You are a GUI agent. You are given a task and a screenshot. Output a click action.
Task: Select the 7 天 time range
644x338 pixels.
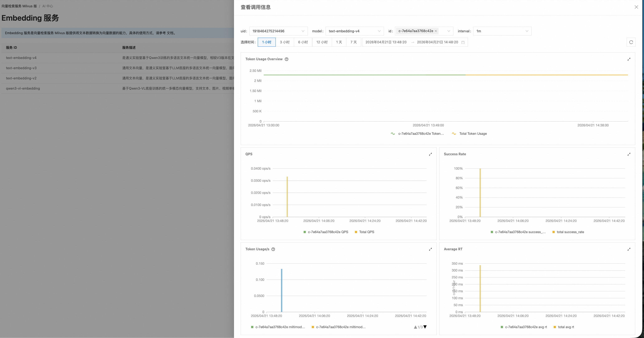point(353,42)
